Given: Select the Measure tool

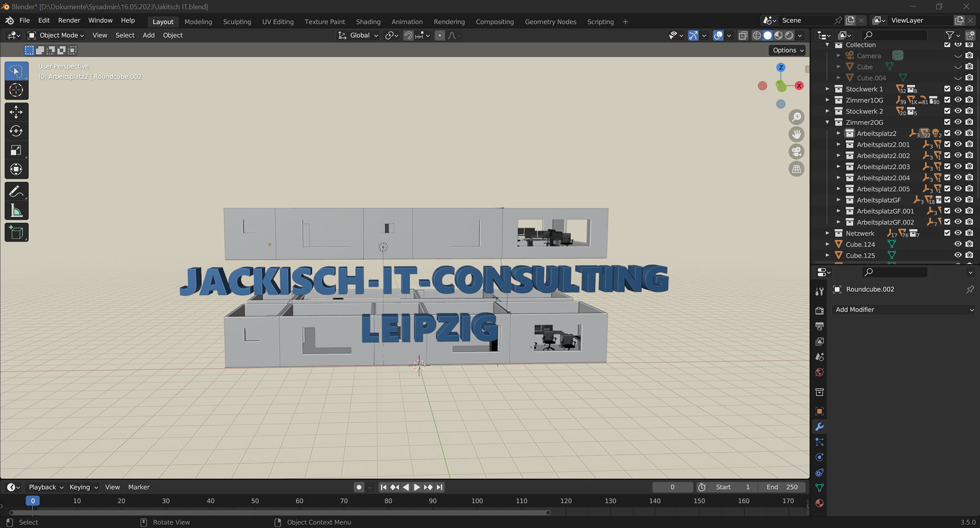Looking at the screenshot, I should pos(16,211).
